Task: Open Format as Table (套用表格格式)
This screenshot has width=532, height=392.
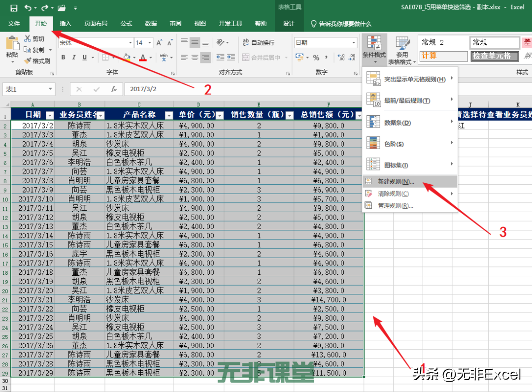Action: (x=402, y=51)
